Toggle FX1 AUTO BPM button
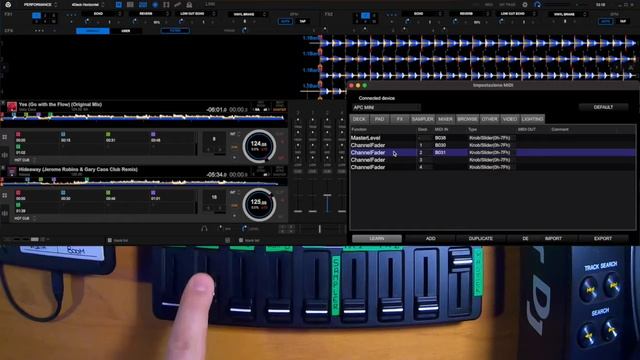Viewport: 640px width, 360px height. click(x=285, y=21)
